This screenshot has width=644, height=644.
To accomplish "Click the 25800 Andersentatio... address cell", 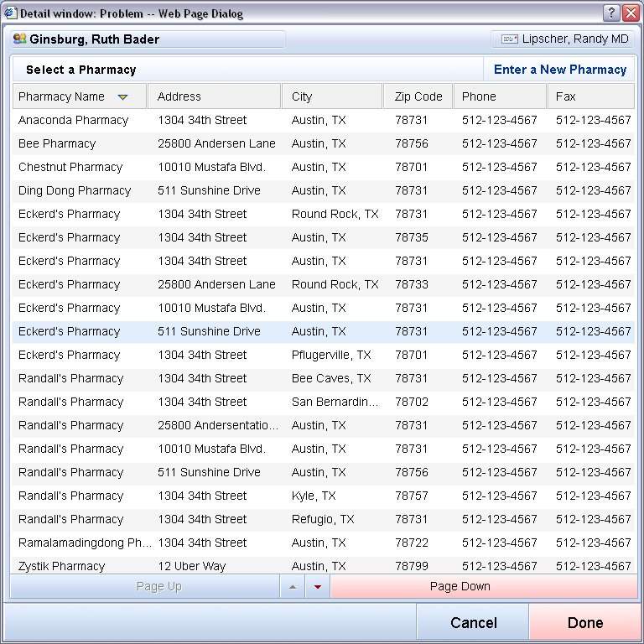I will (218, 425).
